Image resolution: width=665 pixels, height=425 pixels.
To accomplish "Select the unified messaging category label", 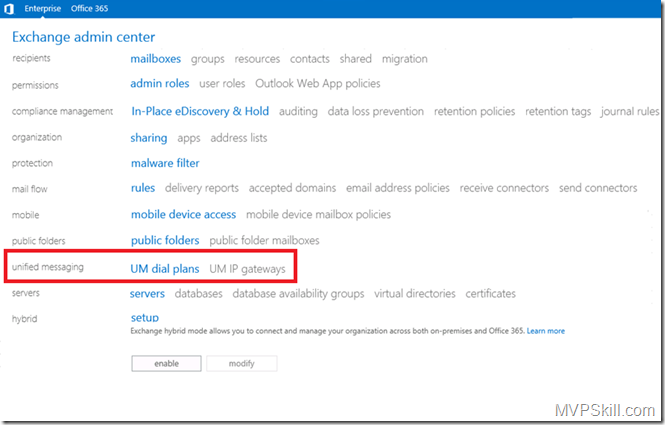I will [48, 267].
